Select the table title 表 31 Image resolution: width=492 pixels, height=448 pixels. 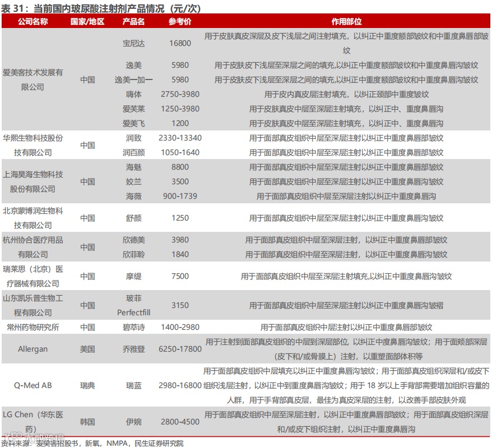coord(101,8)
